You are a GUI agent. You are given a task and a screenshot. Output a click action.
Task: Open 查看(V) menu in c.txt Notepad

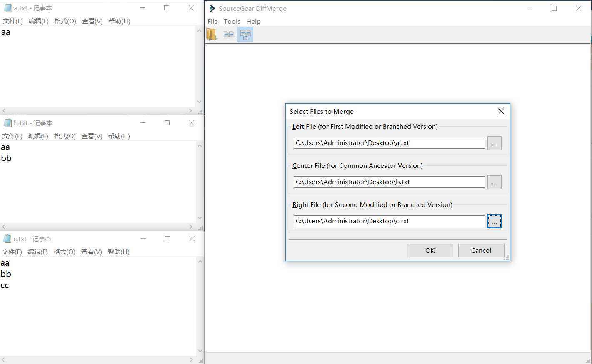91,252
